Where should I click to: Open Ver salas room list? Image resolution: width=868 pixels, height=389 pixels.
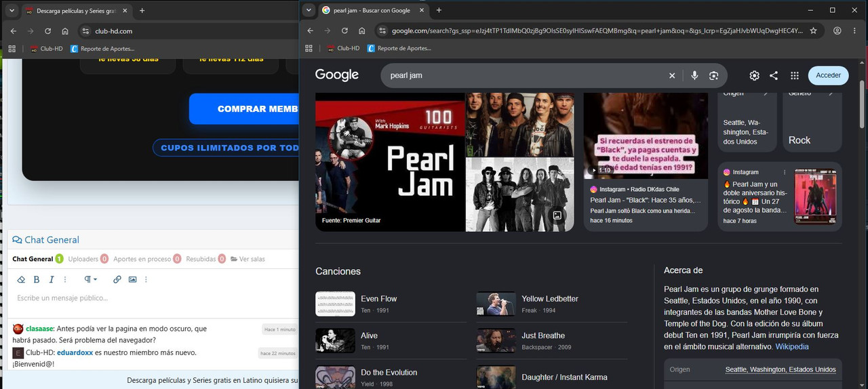248,259
